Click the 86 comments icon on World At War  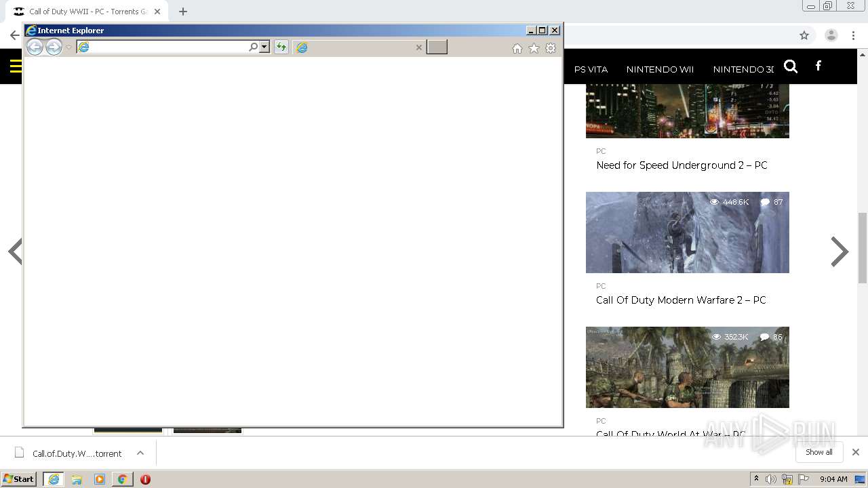764,337
